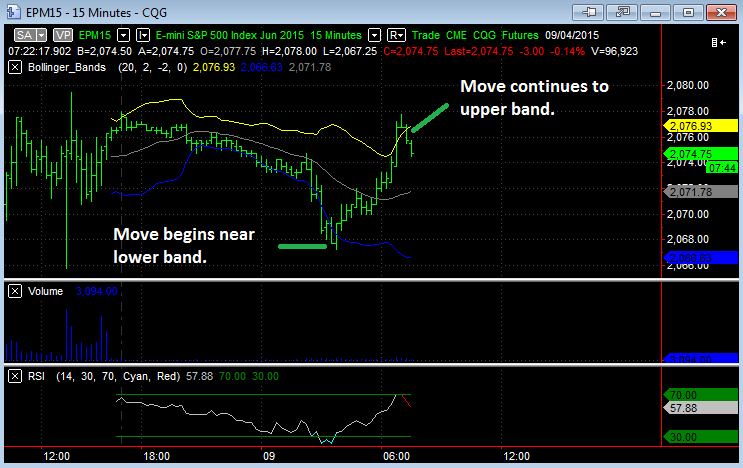The width and height of the screenshot is (743, 468).
Task: Open the R rescale dropdown
Action: (x=397, y=35)
